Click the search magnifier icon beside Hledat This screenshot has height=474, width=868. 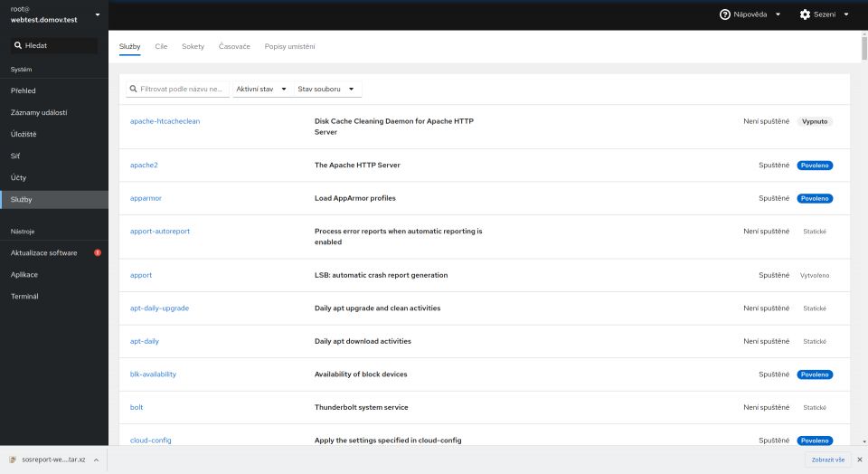click(x=18, y=45)
